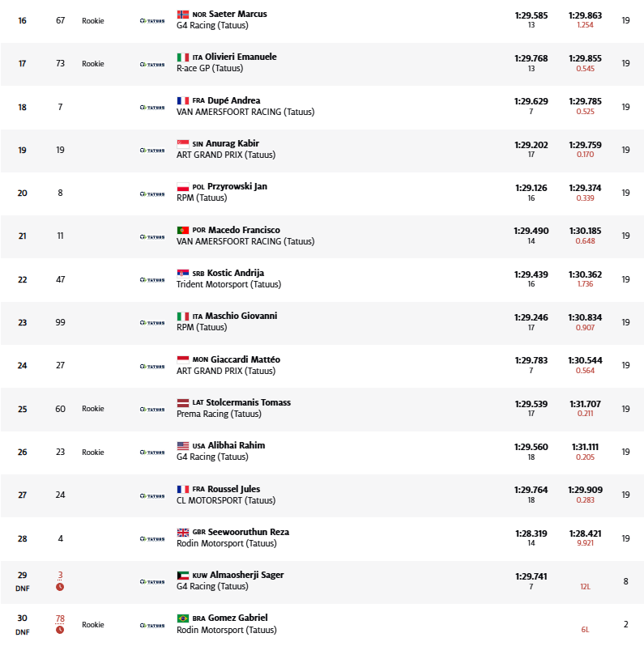Click the Norwegian flag beside Saeter Marcus

(x=182, y=15)
